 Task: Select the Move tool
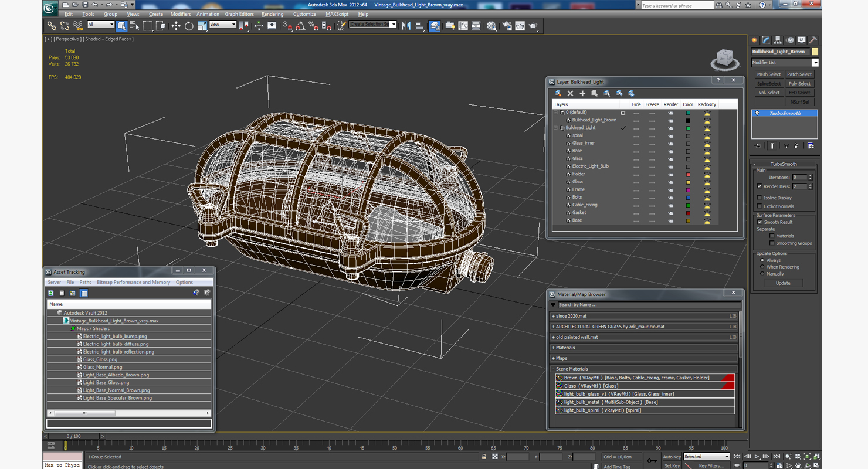click(x=175, y=26)
